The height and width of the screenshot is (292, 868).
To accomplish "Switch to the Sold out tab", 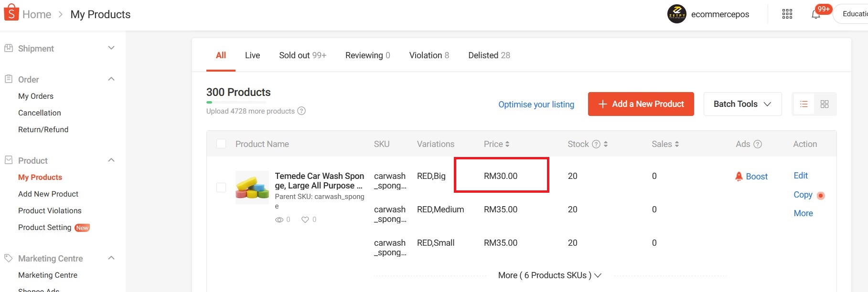I will pos(302,55).
